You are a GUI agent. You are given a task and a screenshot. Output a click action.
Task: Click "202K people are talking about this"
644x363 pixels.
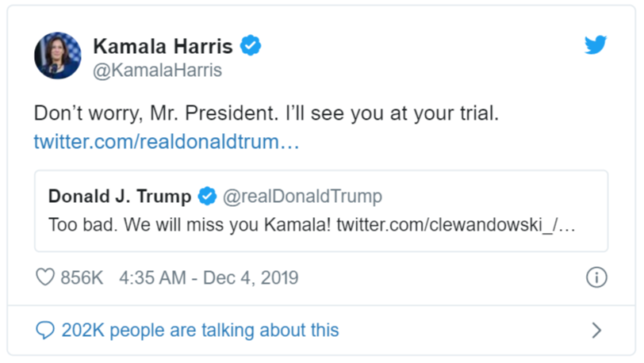(200, 331)
